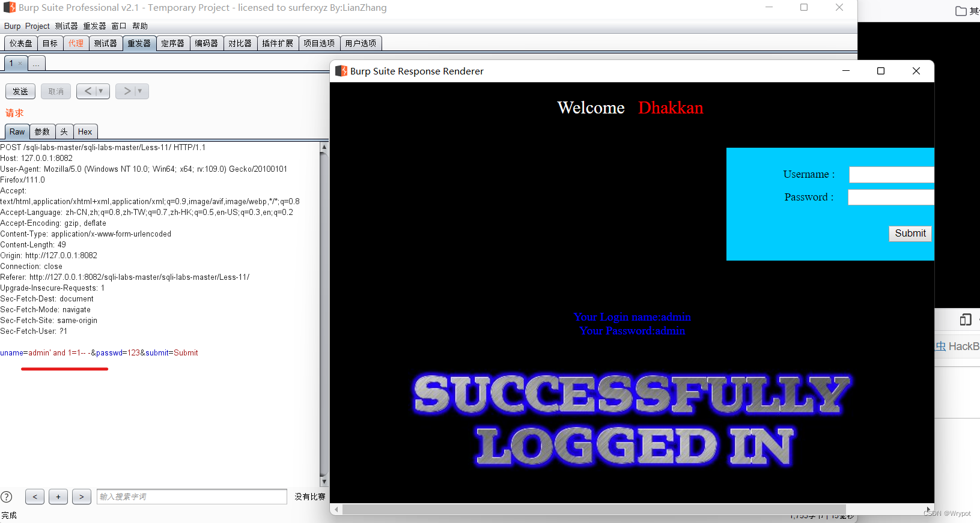Screen dimensions: 980x523
Task: Click the Dhakkan welcome text
Action: pos(671,107)
